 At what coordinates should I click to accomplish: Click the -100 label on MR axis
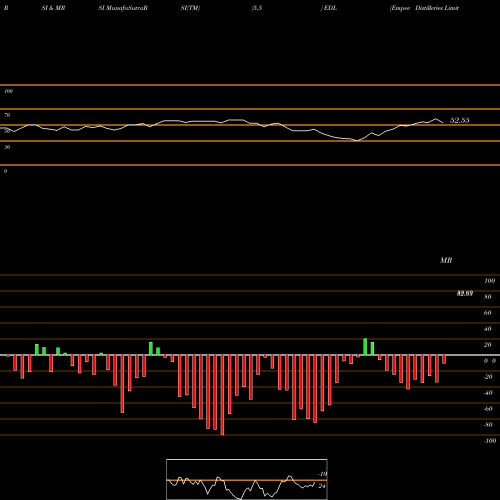tap(490, 441)
